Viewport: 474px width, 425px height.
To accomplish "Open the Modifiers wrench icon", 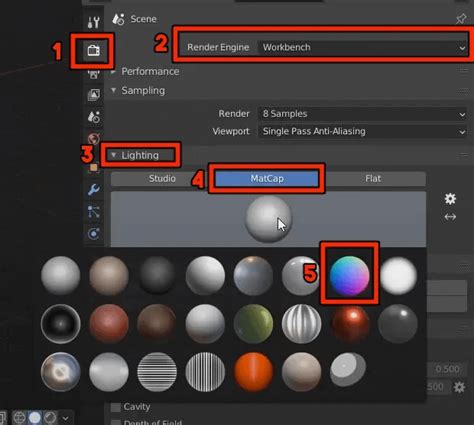I will [94, 190].
